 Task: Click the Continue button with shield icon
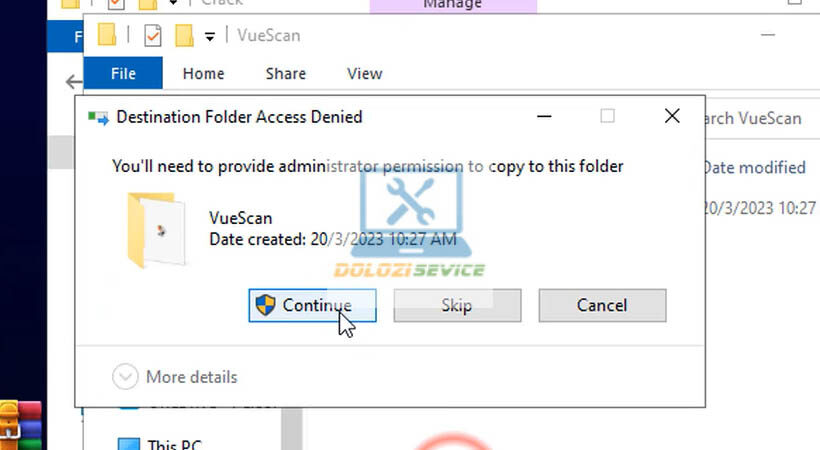[312, 305]
